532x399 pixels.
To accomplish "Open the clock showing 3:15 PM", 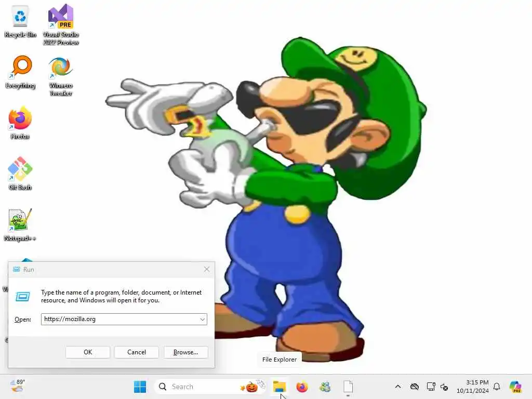I will point(472,387).
